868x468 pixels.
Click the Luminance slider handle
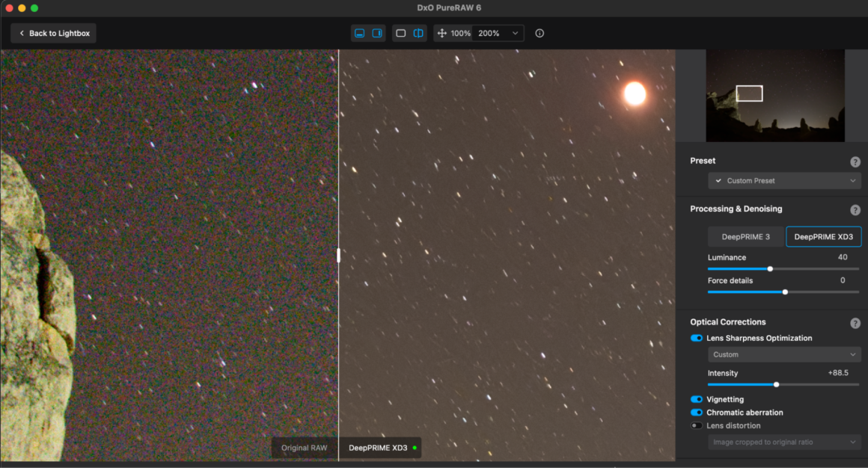(x=770, y=269)
